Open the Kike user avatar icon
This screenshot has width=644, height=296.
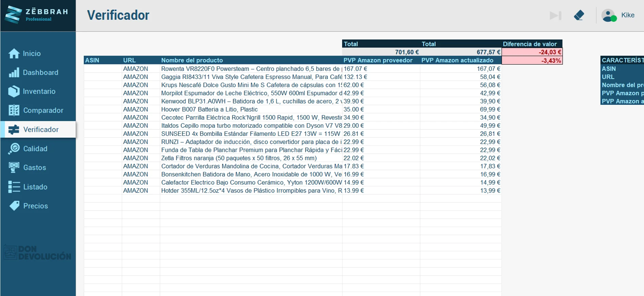tap(609, 15)
